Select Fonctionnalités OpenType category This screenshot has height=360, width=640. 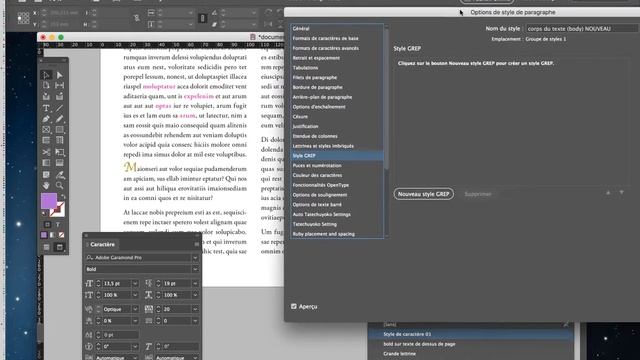click(x=337, y=185)
